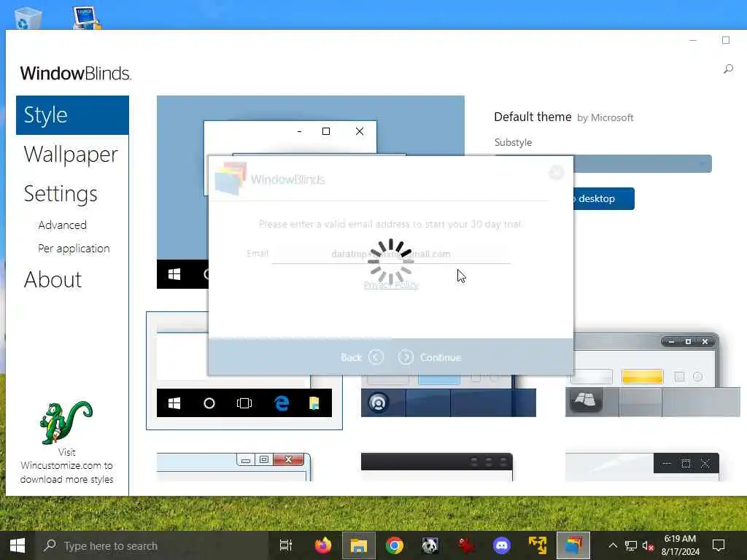Close the trial dialog with X icon
The image size is (747, 560).
coord(556,172)
